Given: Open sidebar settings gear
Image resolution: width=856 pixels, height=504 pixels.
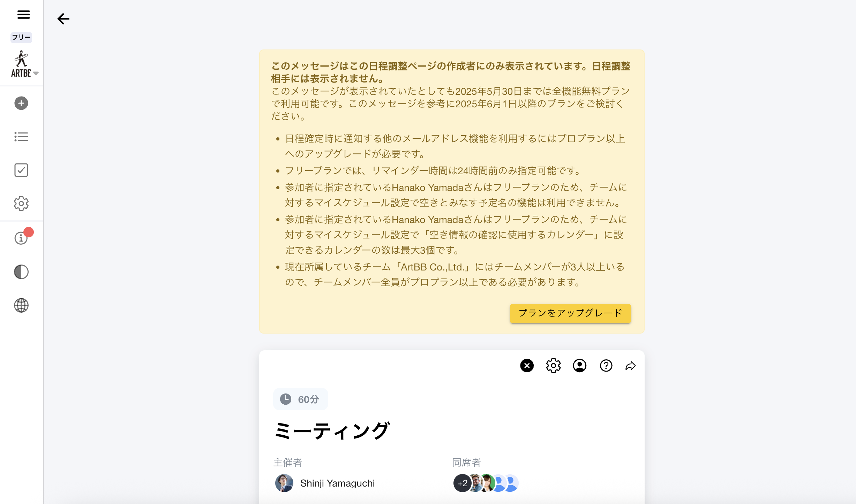Looking at the screenshot, I should point(21,204).
